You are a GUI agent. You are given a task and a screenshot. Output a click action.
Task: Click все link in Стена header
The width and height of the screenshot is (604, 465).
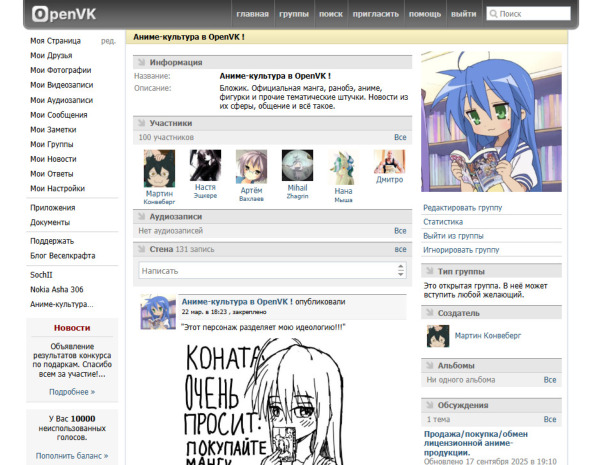[400, 249]
